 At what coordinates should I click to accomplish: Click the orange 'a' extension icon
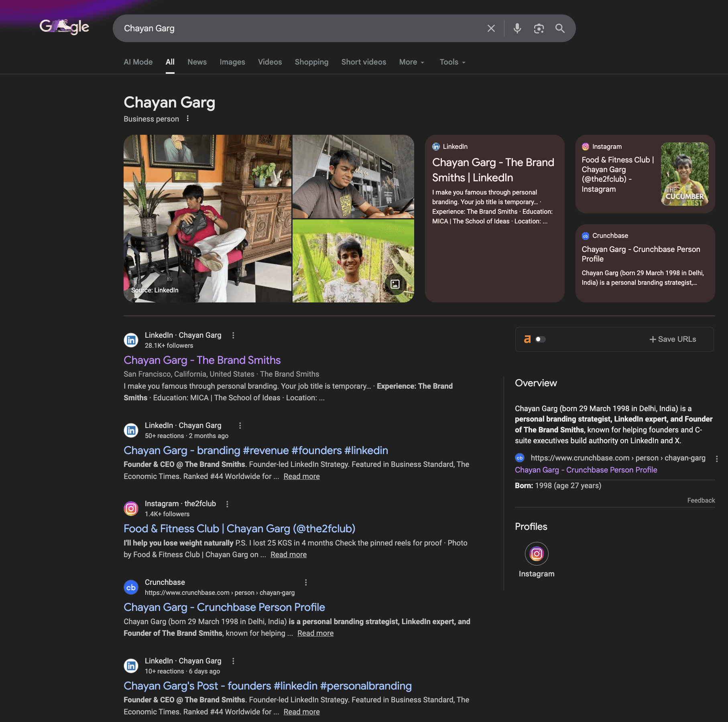pyautogui.click(x=527, y=339)
